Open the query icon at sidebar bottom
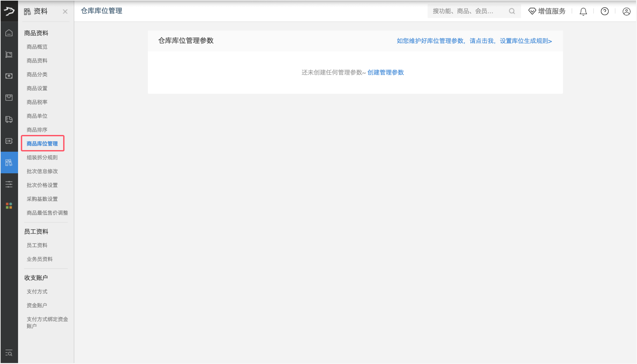 pos(9,353)
